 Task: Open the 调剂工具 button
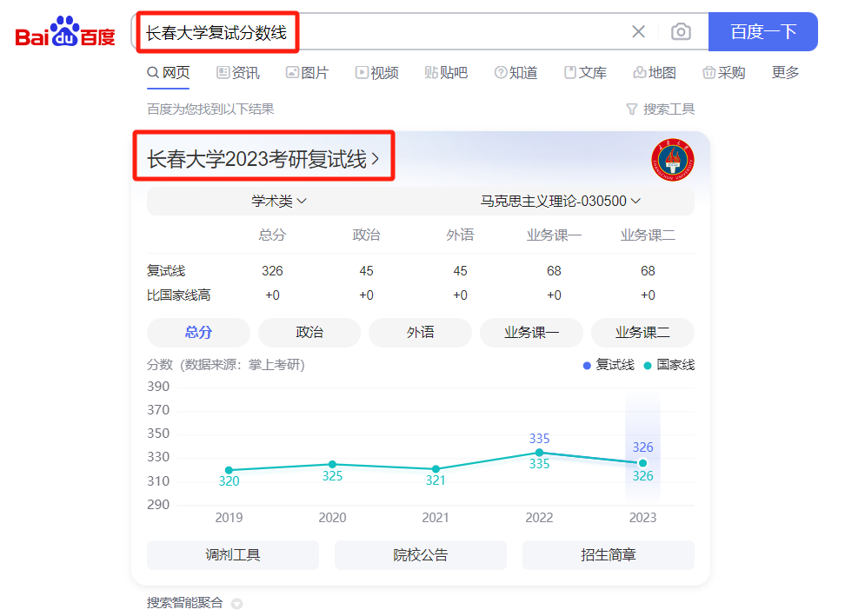pos(233,555)
